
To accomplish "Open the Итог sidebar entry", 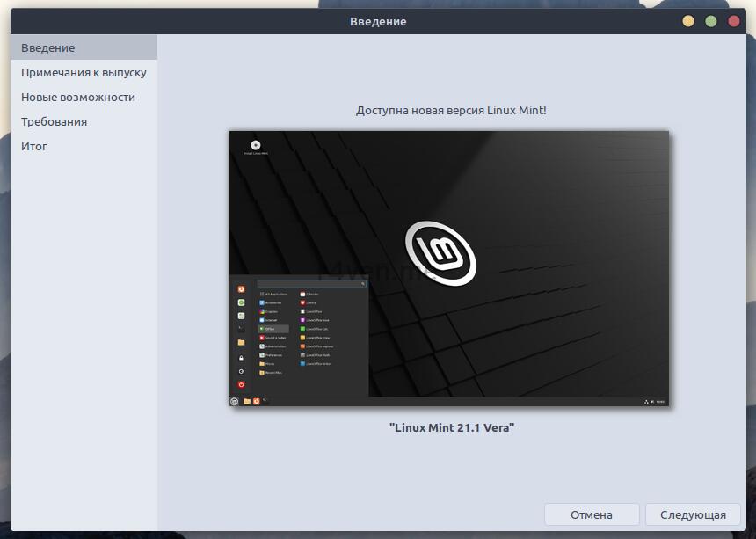I will (34, 146).
